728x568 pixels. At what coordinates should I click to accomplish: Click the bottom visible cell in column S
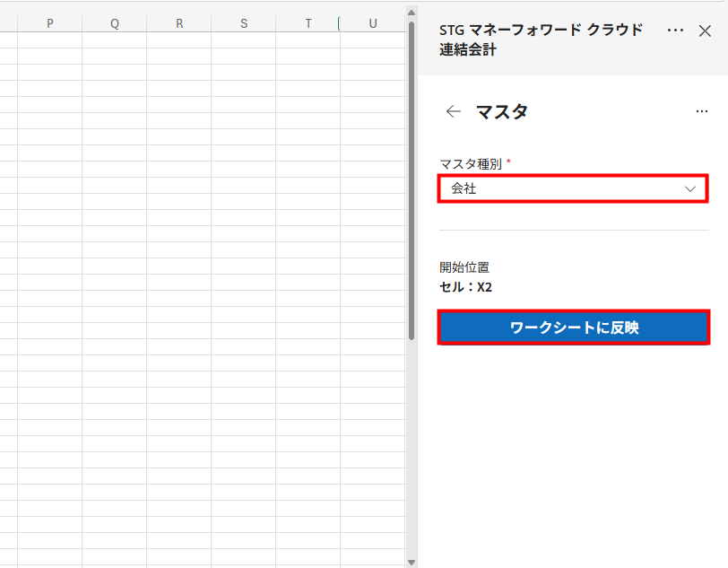coord(244,555)
